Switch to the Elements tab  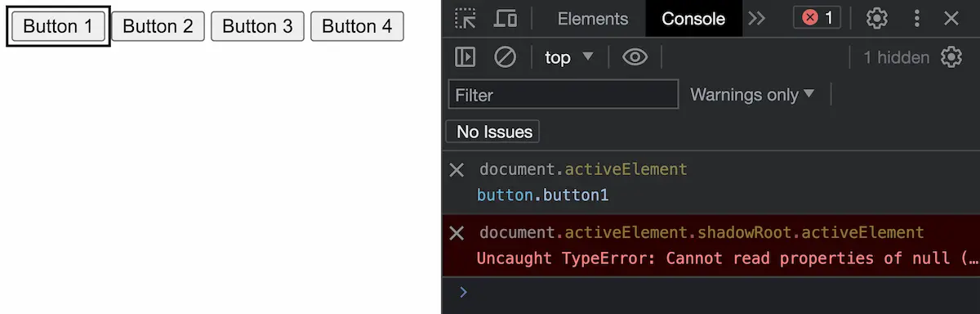click(592, 18)
